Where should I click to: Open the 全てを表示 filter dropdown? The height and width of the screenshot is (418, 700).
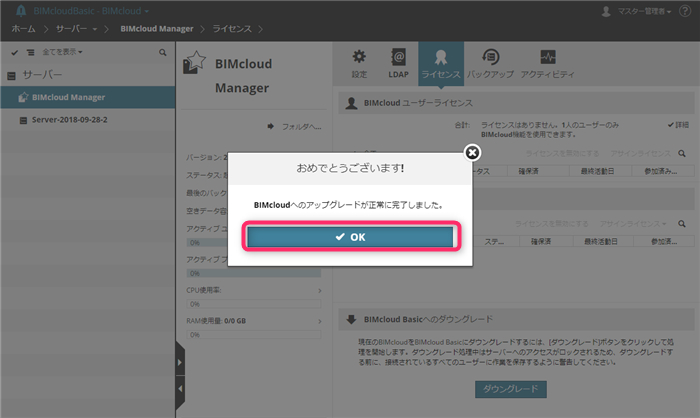pyautogui.click(x=62, y=52)
